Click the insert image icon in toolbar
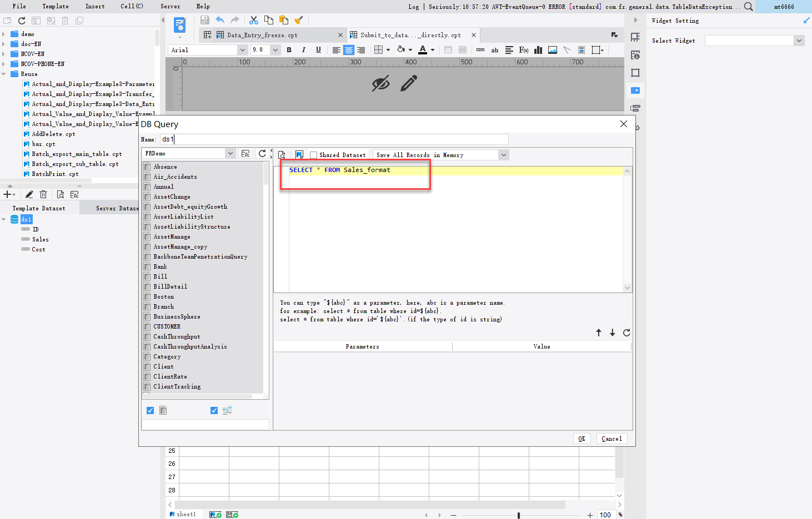812x519 pixels. pos(553,50)
